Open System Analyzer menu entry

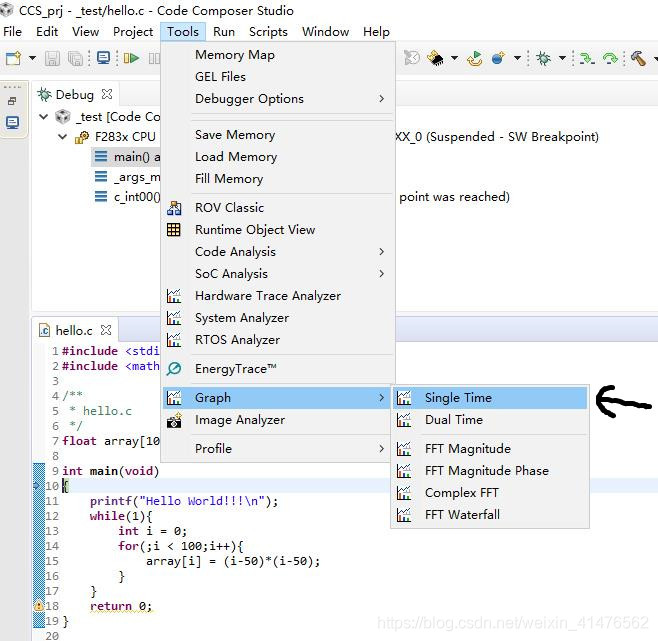tap(278, 318)
